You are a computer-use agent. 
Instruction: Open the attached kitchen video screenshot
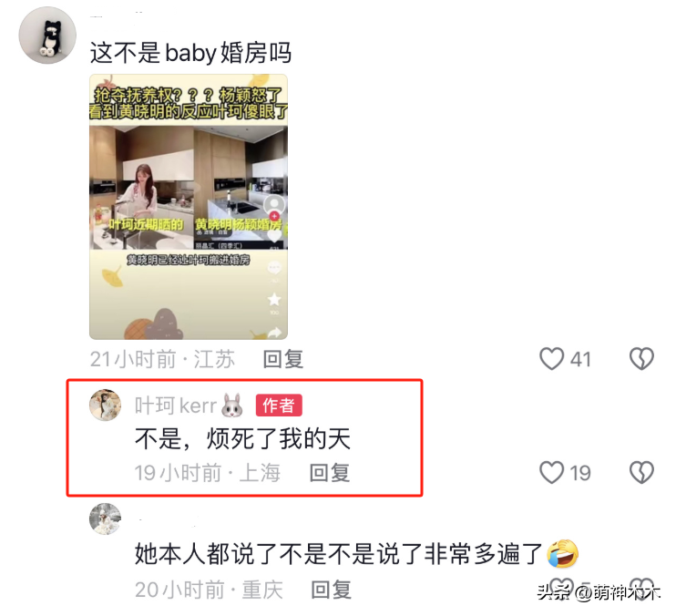[x=189, y=207]
